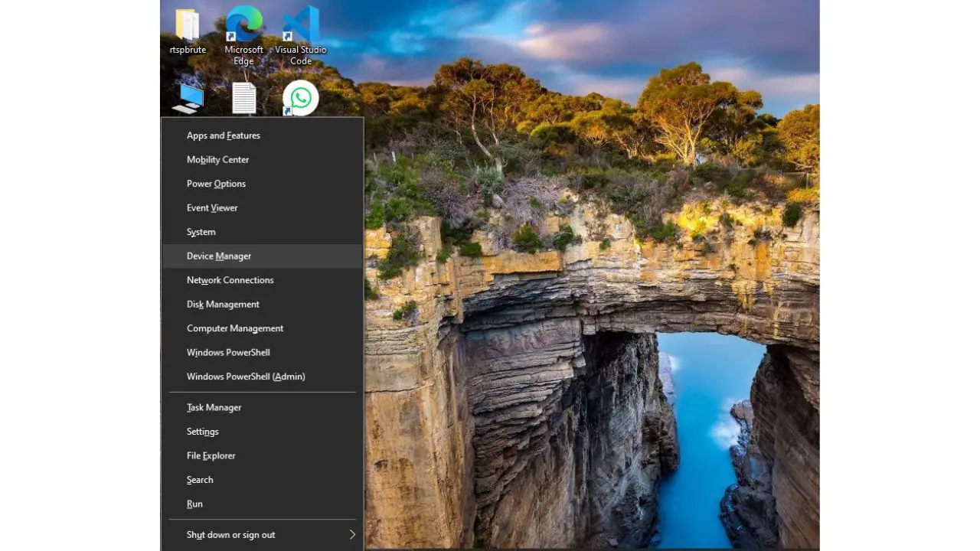The width and height of the screenshot is (980, 551).
Task: Open the rtspbrute folder icon
Action: click(x=188, y=31)
